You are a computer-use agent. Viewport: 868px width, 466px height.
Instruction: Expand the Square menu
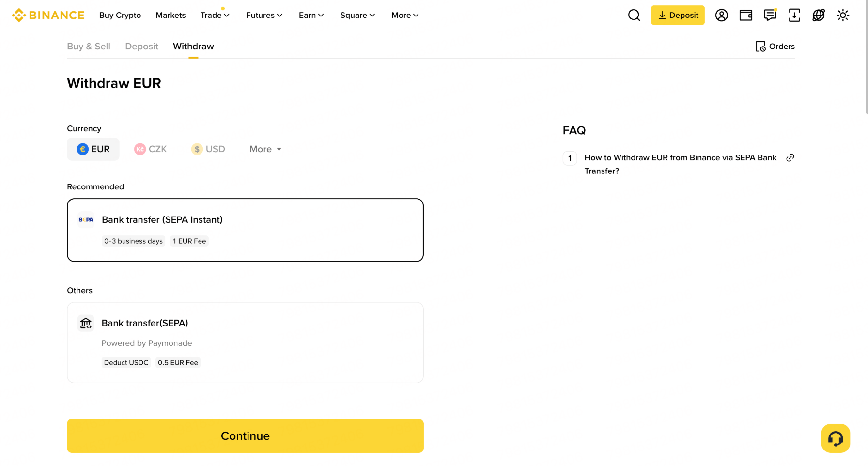(357, 15)
